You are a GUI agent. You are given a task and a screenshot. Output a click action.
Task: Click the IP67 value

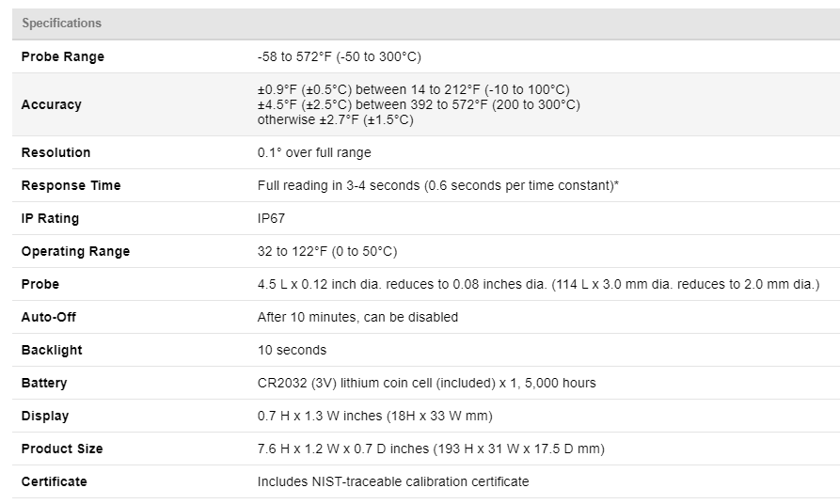(272, 218)
